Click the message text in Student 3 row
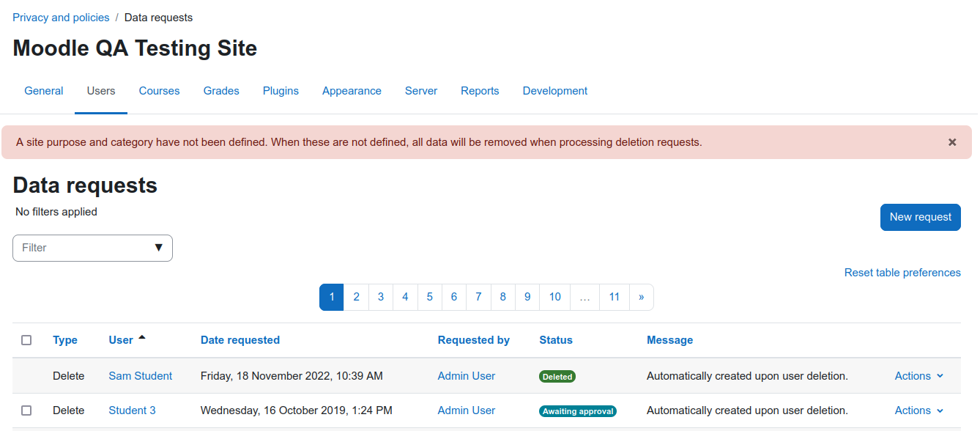Screen dimensions: 980x431 [747, 410]
